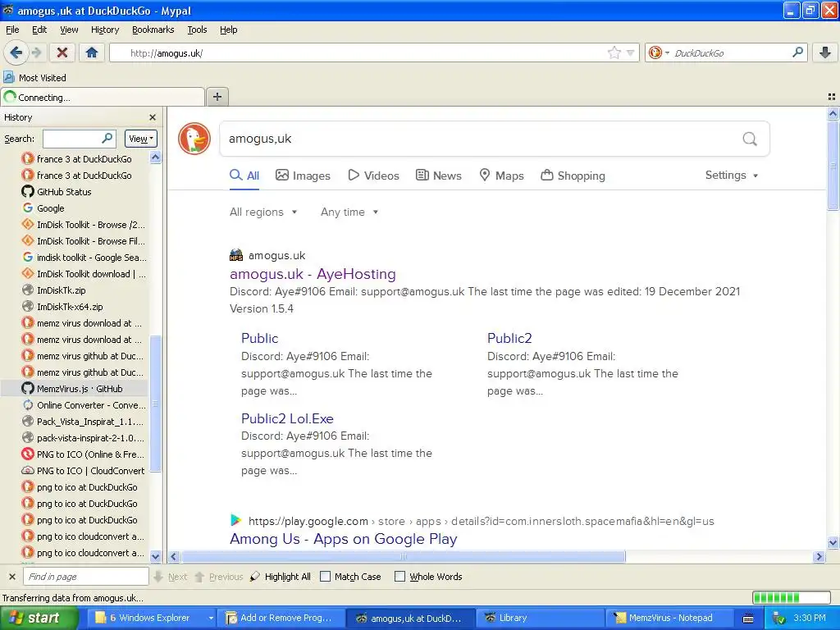Open the URL bar history dropdown arrow
This screenshot has width=840, height=630.
pos(631,52)
